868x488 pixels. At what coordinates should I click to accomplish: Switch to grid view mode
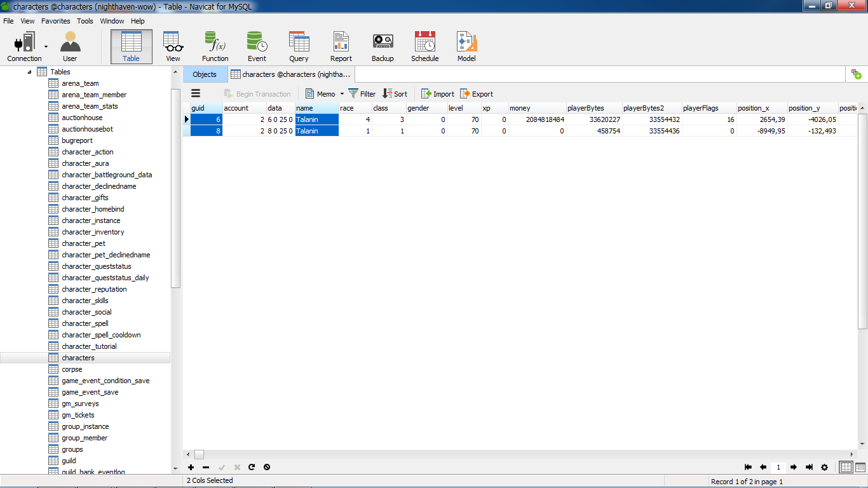pyautogui.click(x=846, y=467)
